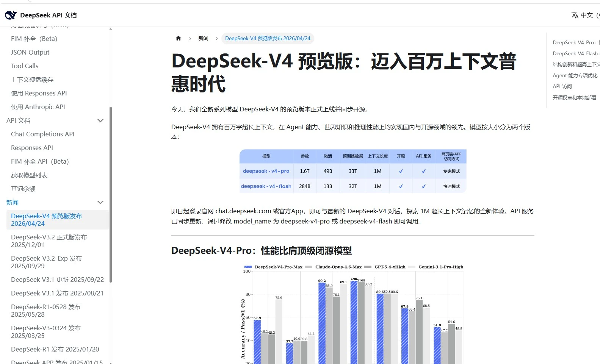Jump to DeepSeek-V4-Pro section in outline
Viewport: 600px width, 364px height.
click(576, 42)
